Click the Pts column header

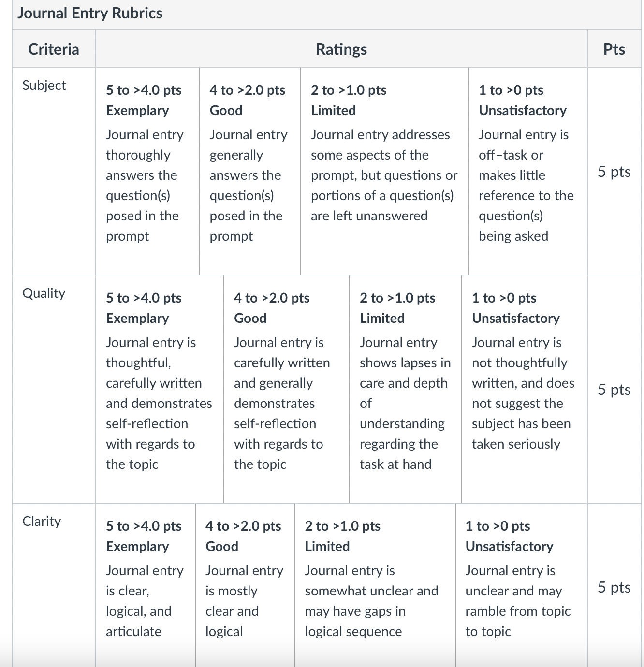614,49
